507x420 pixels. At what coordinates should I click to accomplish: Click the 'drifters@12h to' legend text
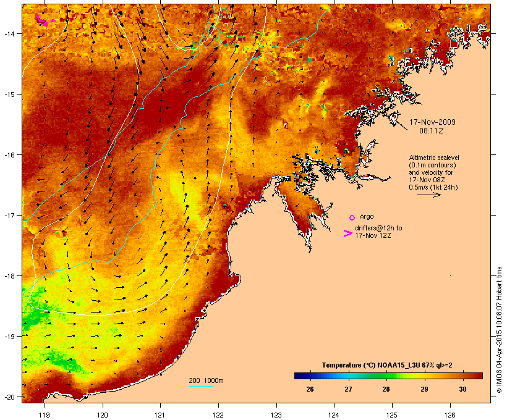[x=378, y=228]
